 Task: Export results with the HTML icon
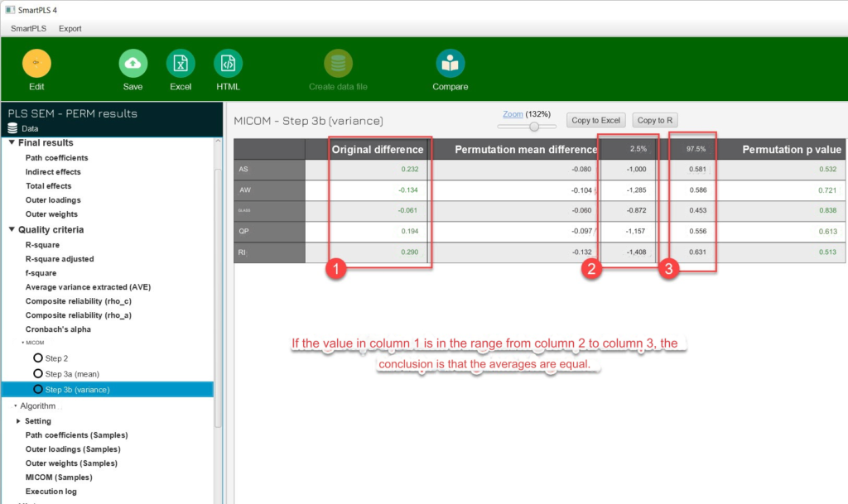point(228,64)
